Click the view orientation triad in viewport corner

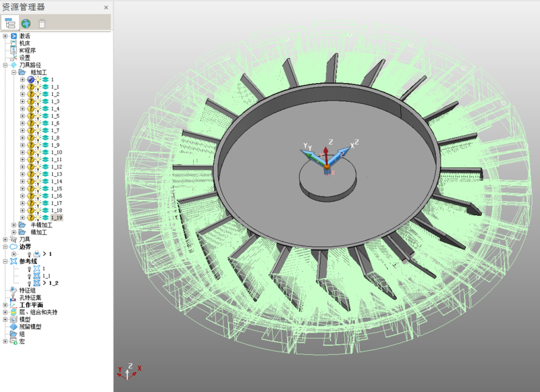128,370
